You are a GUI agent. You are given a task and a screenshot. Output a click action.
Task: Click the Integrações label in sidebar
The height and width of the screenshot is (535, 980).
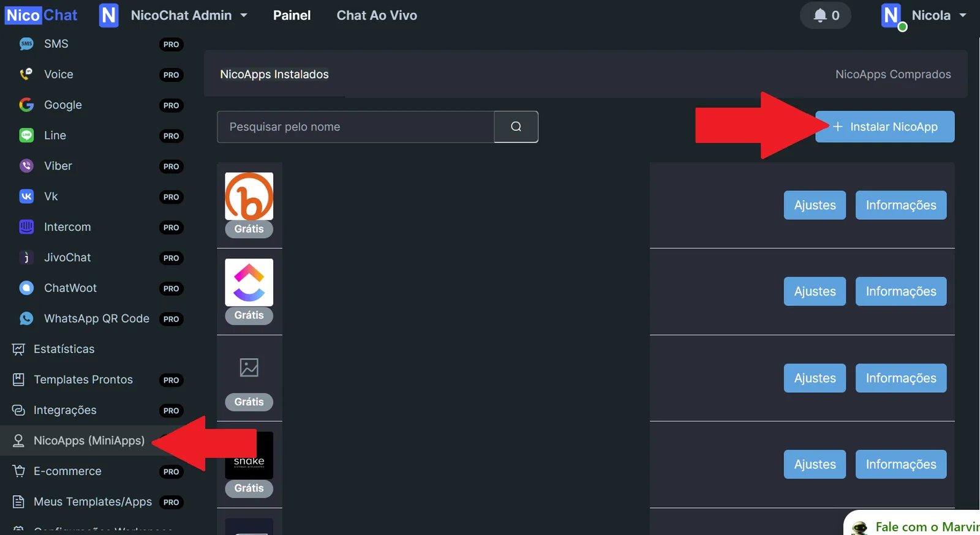65,410
